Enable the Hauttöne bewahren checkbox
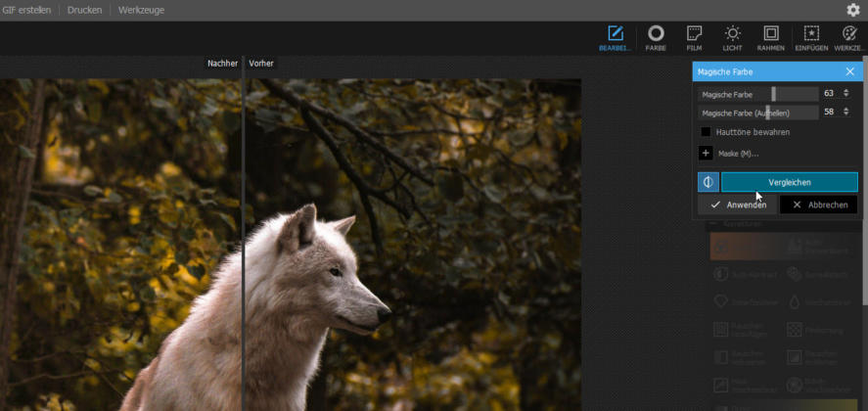This screenshot has width=868, height=411. [x=706, y=132]
